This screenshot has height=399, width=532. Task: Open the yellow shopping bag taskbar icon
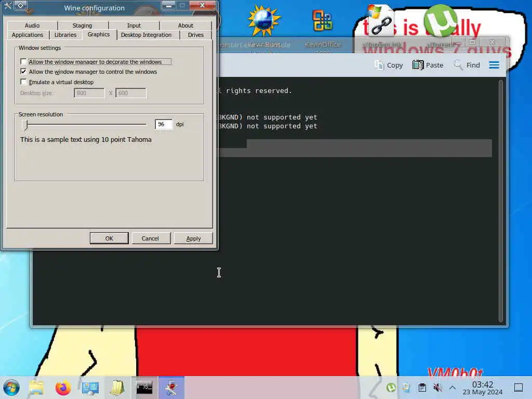[117, 388]
